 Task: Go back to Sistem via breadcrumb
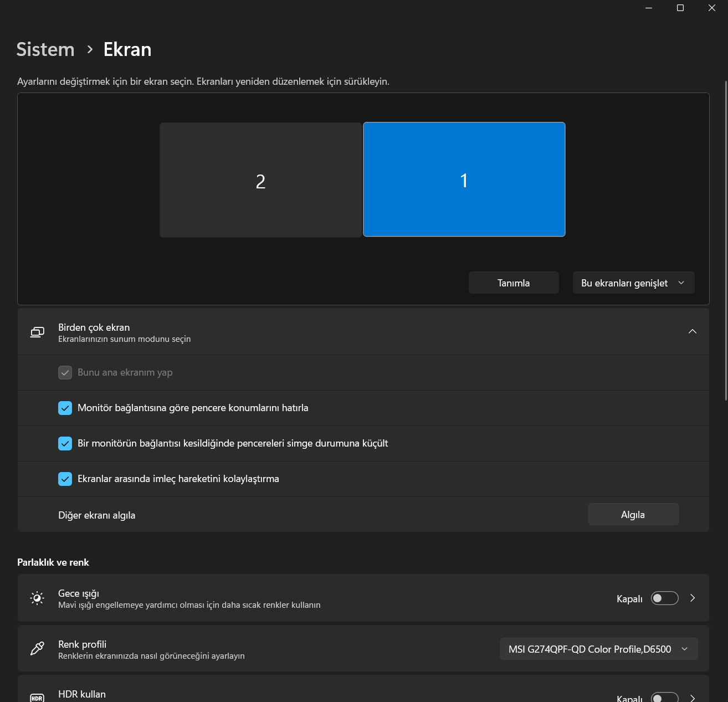pyautogui.click(x=45, y=49)
